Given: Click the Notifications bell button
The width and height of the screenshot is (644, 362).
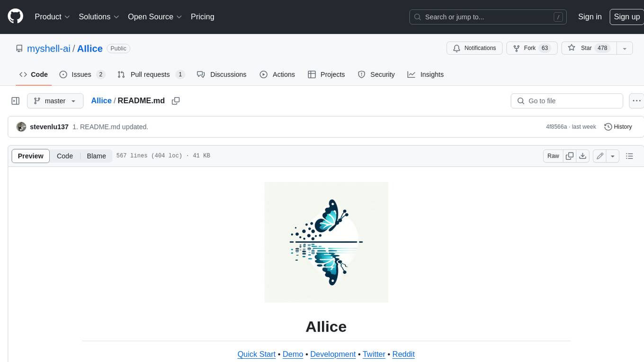Looking at the screenshot, I should pyautogui.click(x=474, y=48).
